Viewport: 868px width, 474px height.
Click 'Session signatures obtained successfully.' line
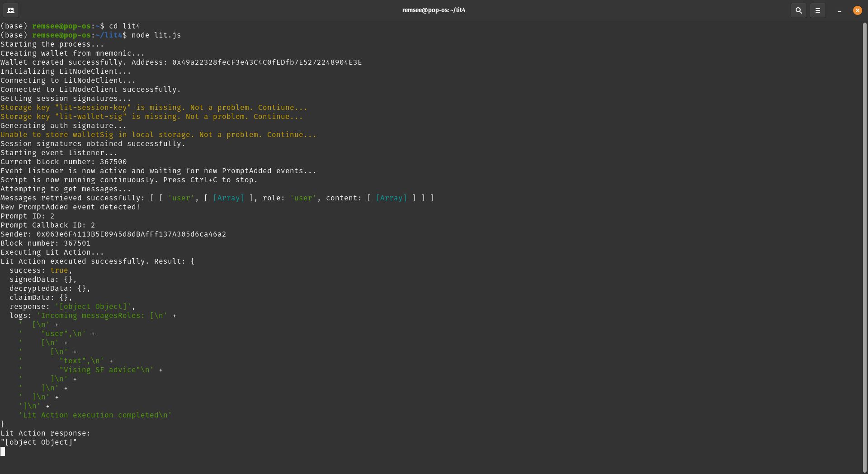pos(93,144)
